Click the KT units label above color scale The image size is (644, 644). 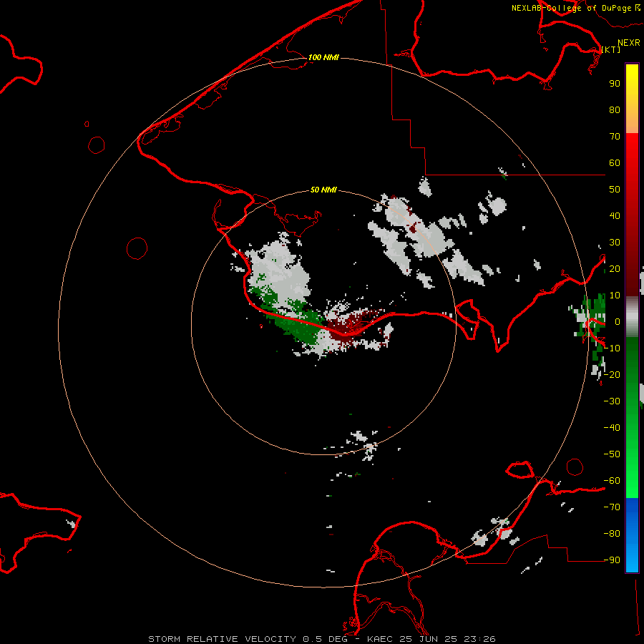coord(611,49)
